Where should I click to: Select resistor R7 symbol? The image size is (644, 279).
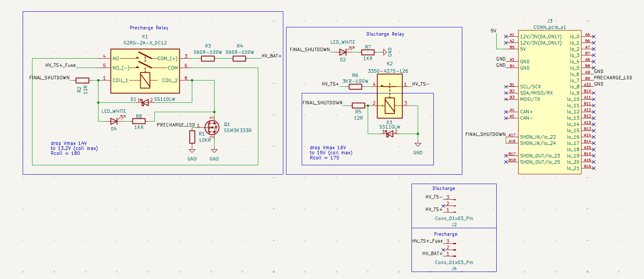click(368, 52)
